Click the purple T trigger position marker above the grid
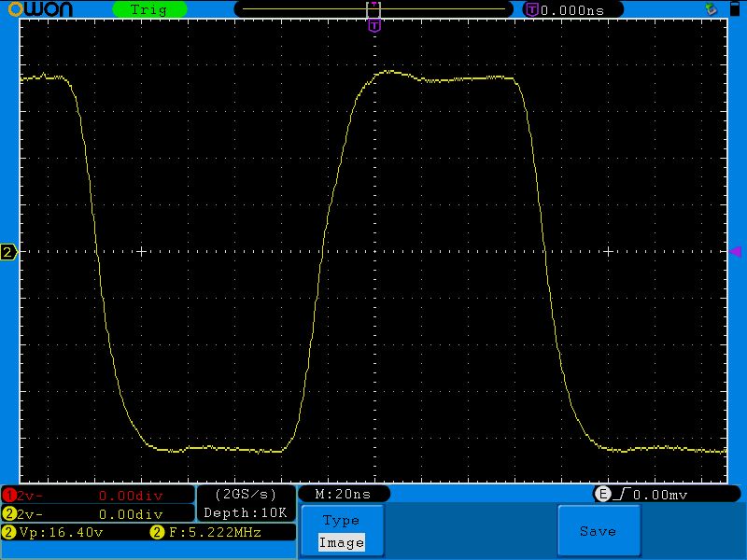747x560 pixels. point(374,26)
